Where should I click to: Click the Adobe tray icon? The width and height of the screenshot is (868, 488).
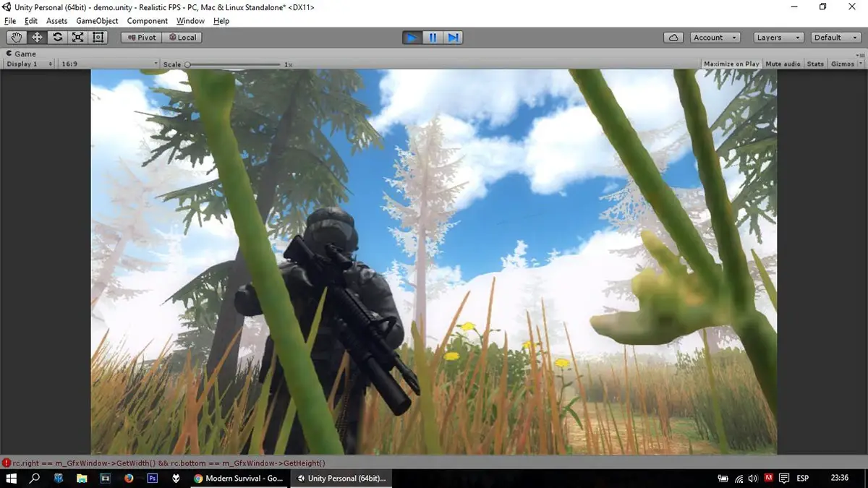769,479
